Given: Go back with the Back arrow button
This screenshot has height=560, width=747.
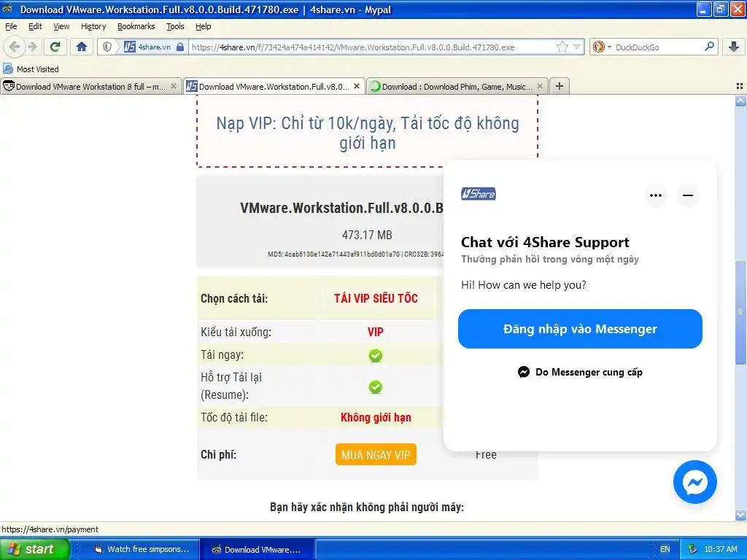Looking at the screenshot, I should [x=15, y=47].
